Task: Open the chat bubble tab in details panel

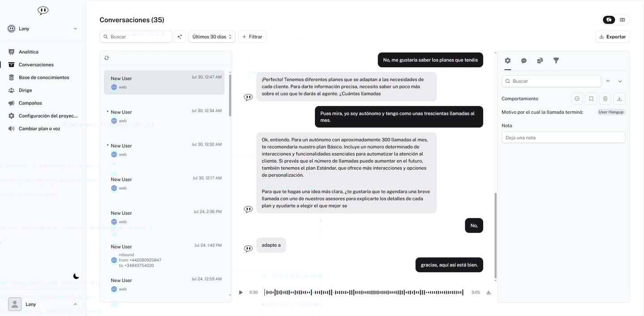Action: tap(524, 60)
